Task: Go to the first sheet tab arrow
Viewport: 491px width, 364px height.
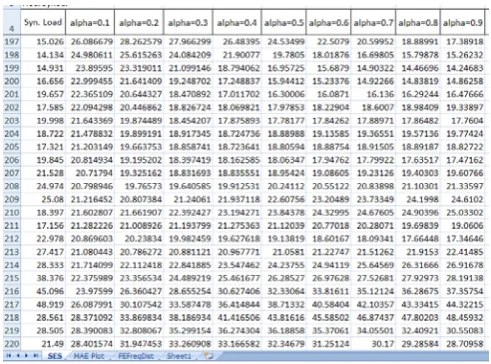Action: 9,356
